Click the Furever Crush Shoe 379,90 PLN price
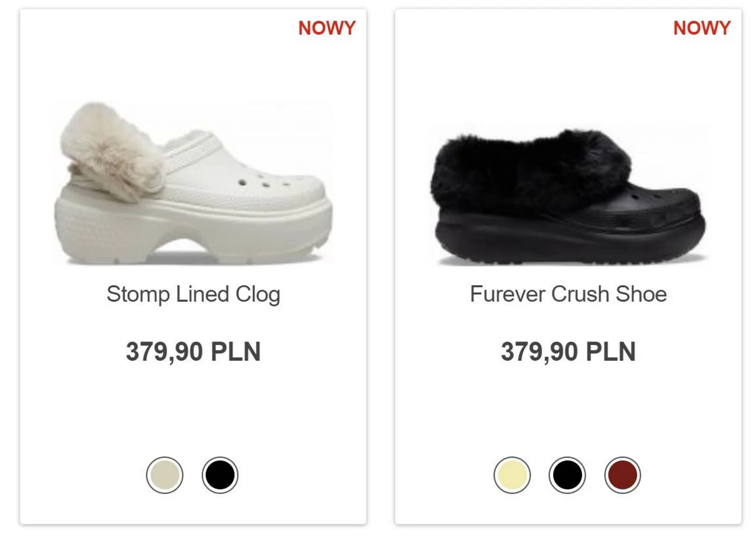 (568, 351)
